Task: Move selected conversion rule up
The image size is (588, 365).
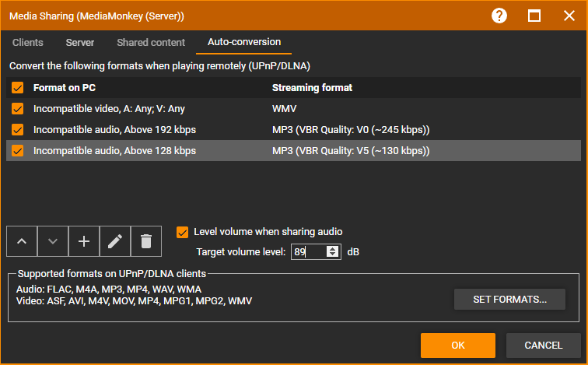Action: (x=22, y=241)
